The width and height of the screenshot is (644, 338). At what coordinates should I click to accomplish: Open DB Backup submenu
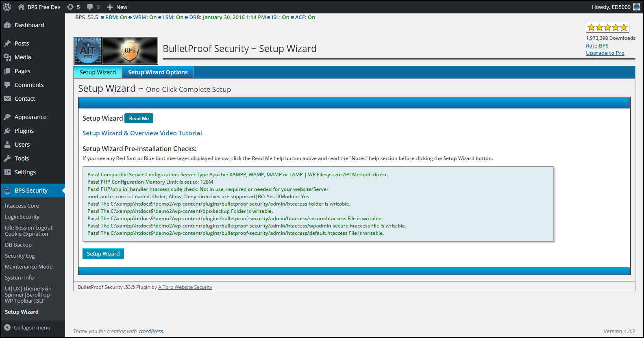pos(18,245)
